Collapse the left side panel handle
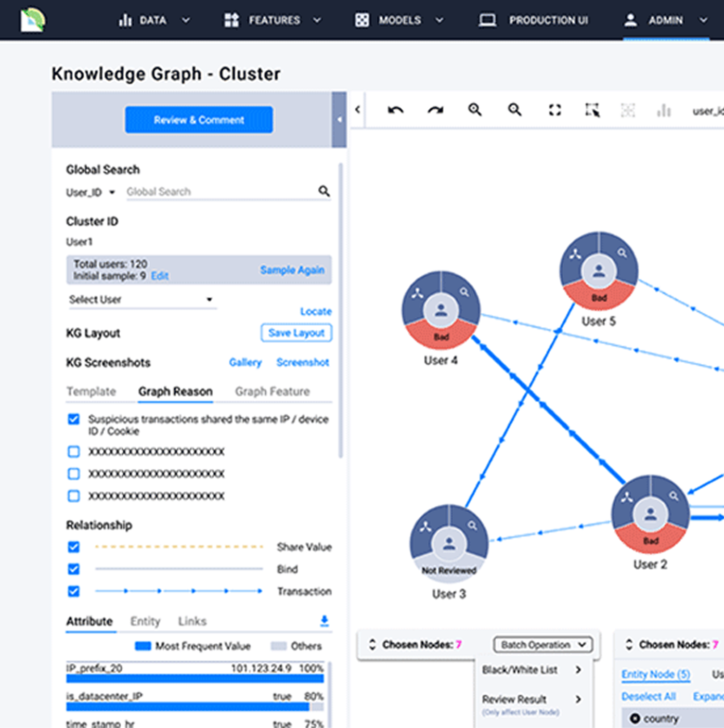The width and height of the screenshot is (724, 728). (339, 120)
